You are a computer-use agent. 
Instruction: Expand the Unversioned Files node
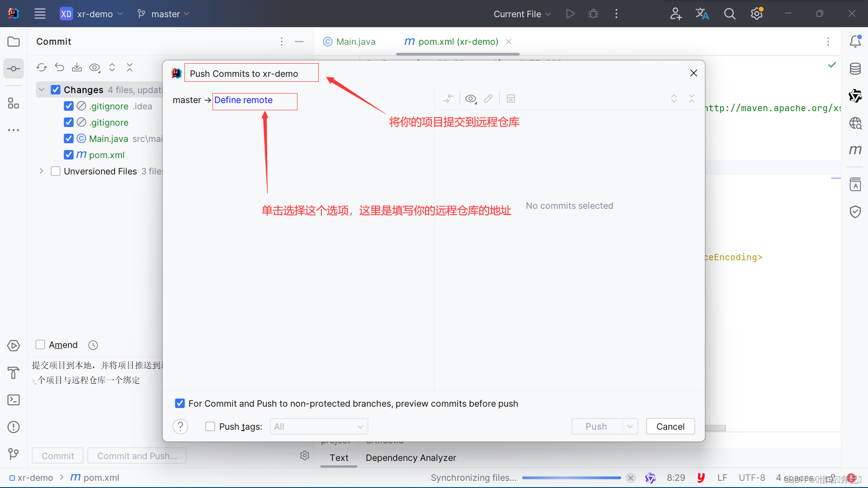pos(42,171)
